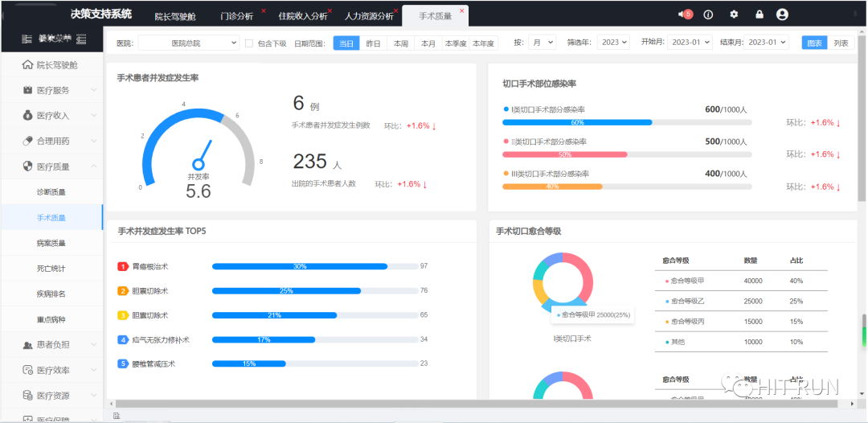This screenshot has height=423, width=868.
Task: Click the pill icon for 合理用药
Action: pyautogui.click(x=28, y=141)
